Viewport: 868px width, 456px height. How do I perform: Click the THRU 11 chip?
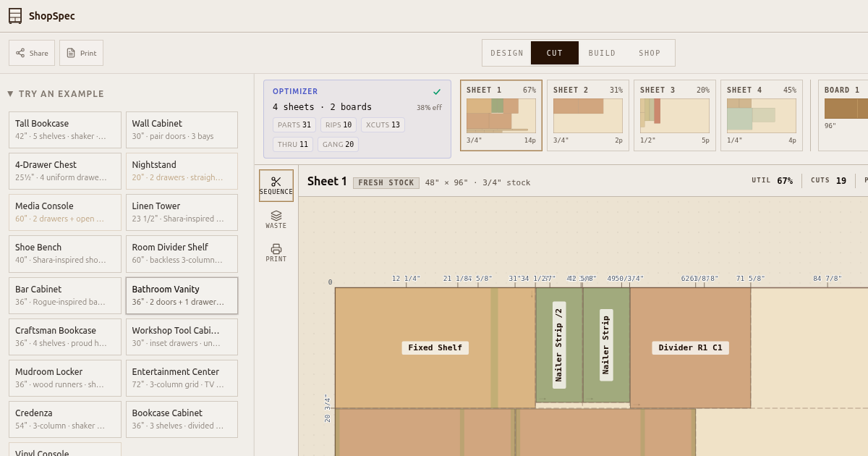293,145
